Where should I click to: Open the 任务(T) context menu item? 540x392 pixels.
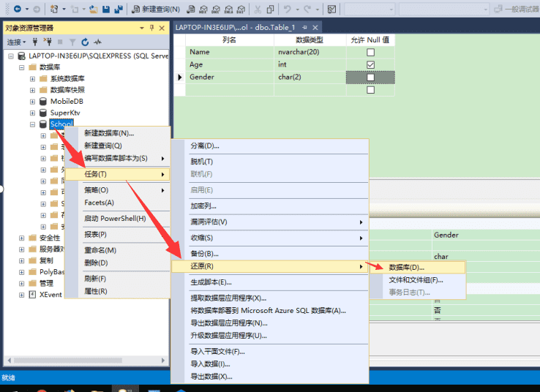117,174
